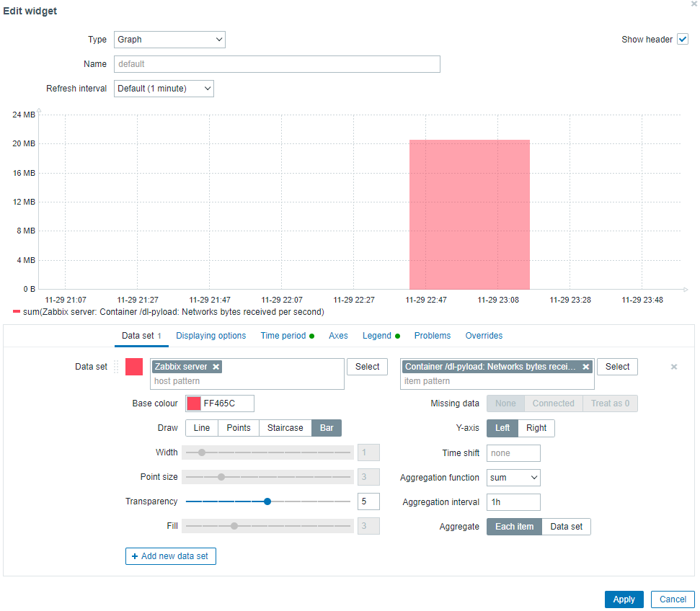Add new data set
700x611 pixels.
171,556
